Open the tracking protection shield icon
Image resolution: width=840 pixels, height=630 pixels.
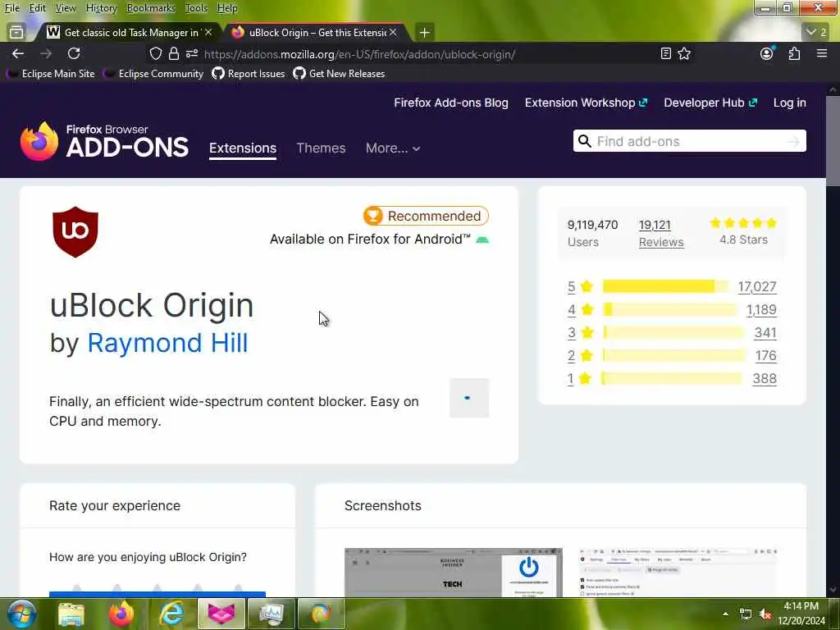click(x=155, y=53)
